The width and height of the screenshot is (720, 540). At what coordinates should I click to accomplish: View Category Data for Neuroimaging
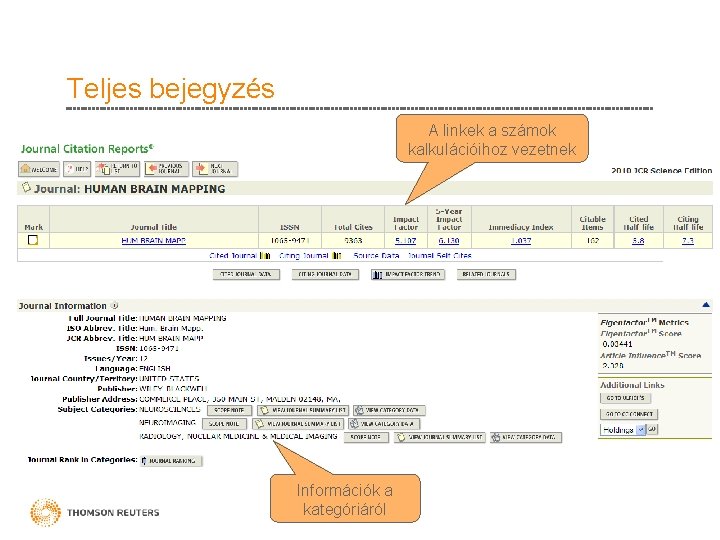(384, 423)
